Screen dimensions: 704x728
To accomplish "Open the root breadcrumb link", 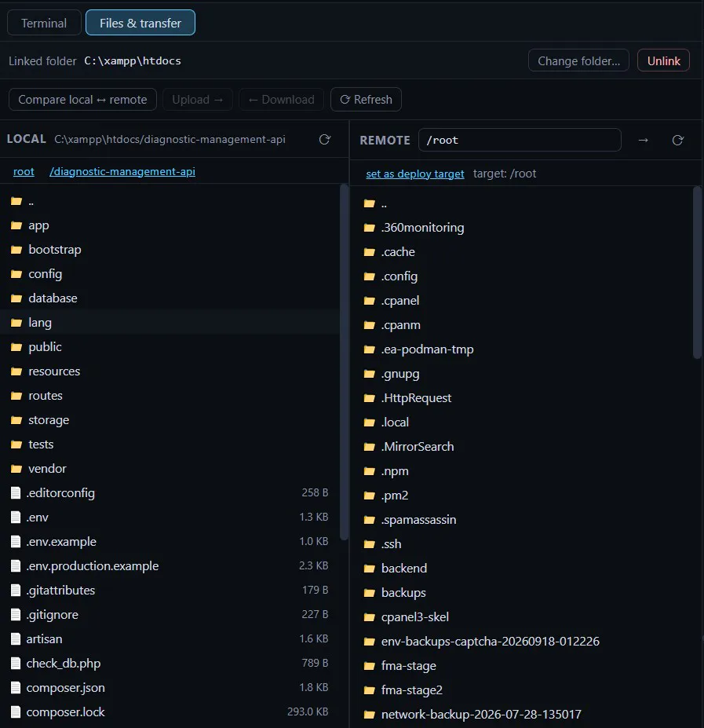I will (24, 171).
